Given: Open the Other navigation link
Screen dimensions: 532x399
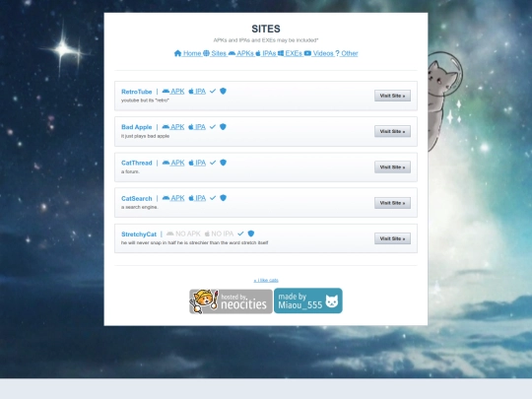Looking at the screenshot, I should 347,53.
